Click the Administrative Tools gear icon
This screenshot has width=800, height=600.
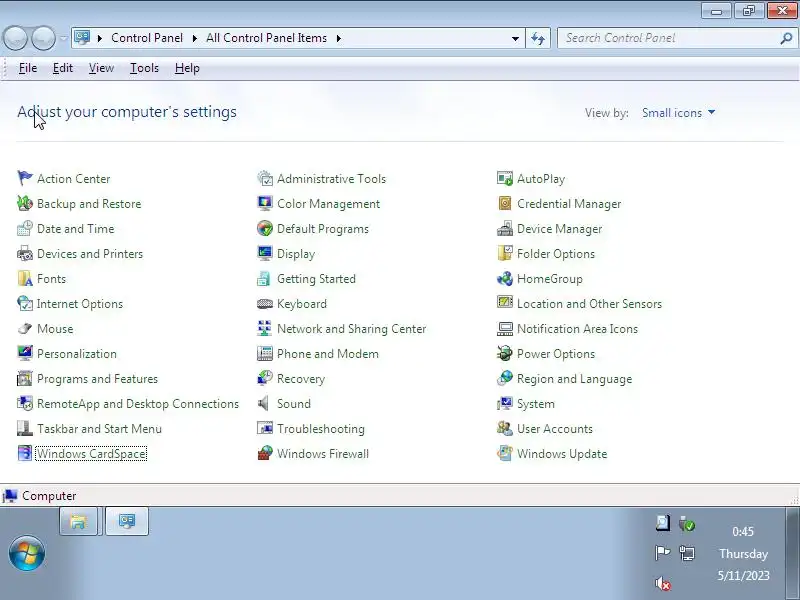coord(265,179)
